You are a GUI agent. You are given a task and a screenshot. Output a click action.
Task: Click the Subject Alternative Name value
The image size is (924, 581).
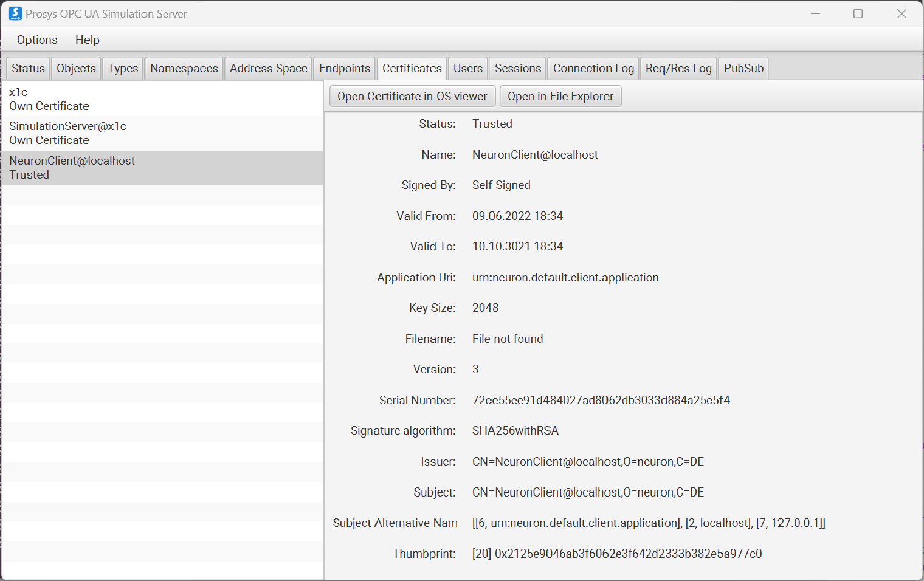[649, 523]
